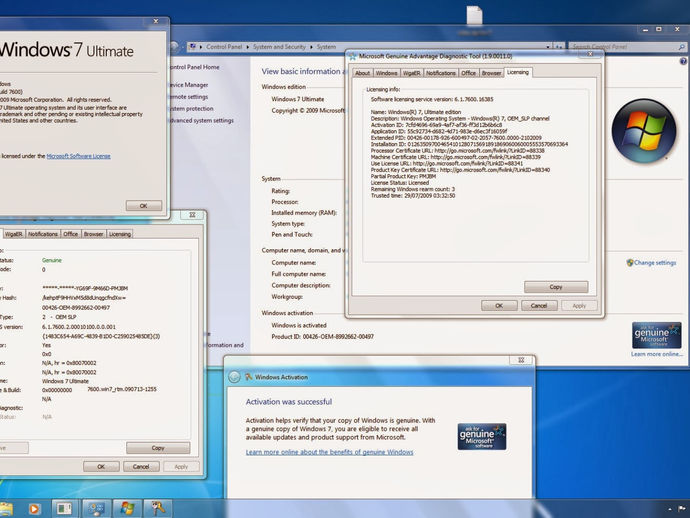Launch Windows Media Player from the taskbar

pyautogui.click(x=34, y=509)
